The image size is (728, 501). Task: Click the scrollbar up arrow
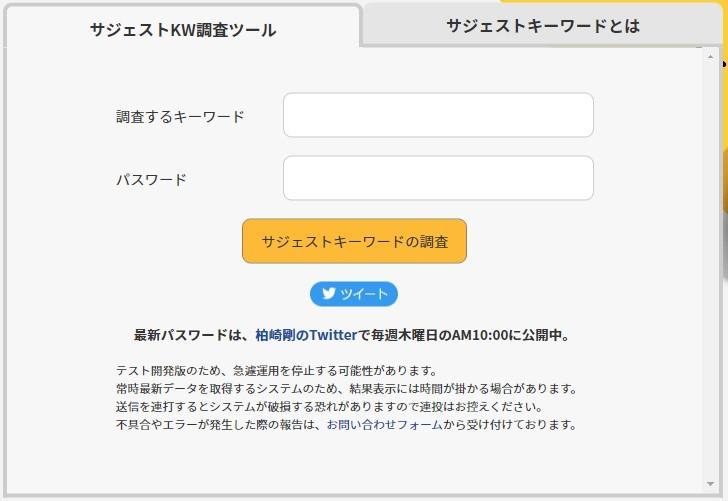[x=711, y=58]
